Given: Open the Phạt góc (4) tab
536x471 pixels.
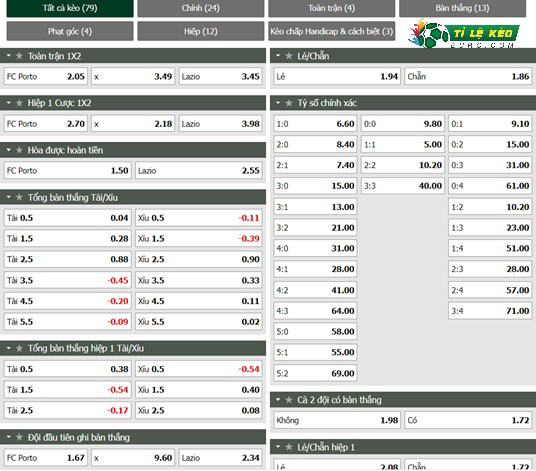Looking at the screenshot, I should pos(70,31).
